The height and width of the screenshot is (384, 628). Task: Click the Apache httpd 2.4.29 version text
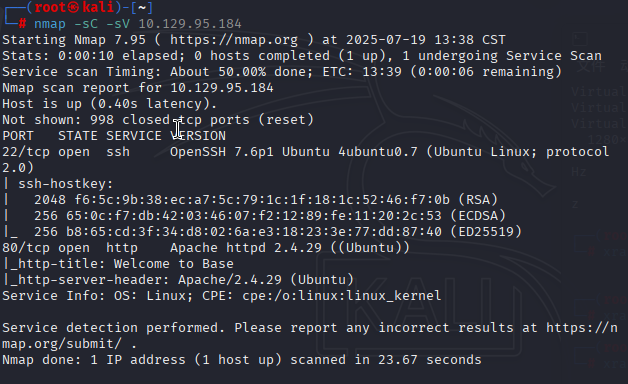246,248
